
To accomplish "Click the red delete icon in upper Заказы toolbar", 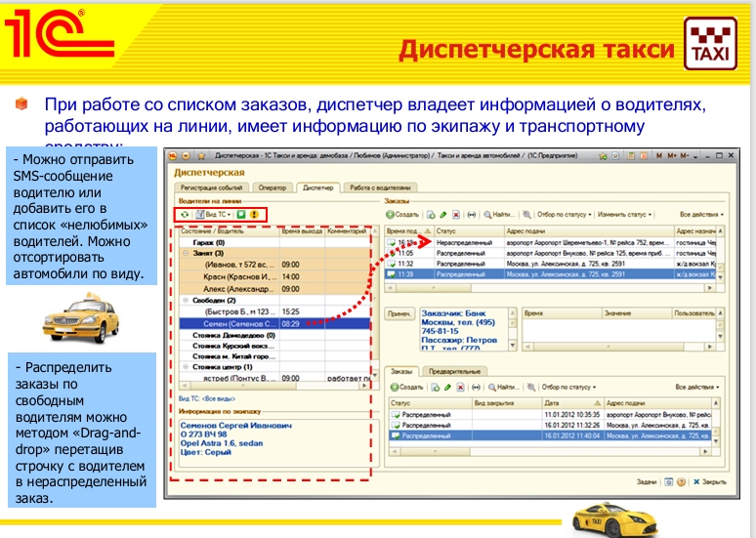I will 457,213.
